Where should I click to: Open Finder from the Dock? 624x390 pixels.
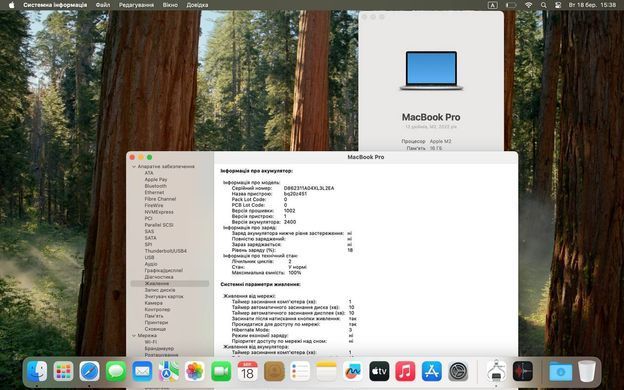pos(37,372)
